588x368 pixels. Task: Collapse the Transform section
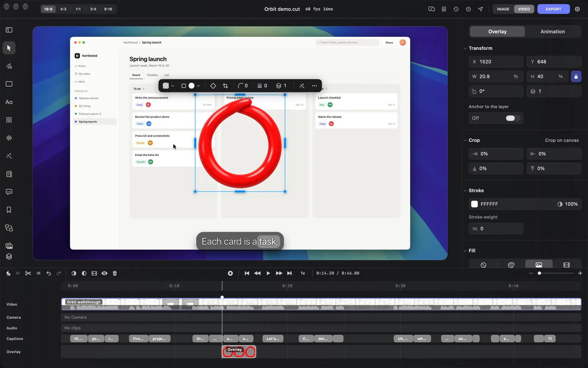pyautogui.click(x=465, y=48)
